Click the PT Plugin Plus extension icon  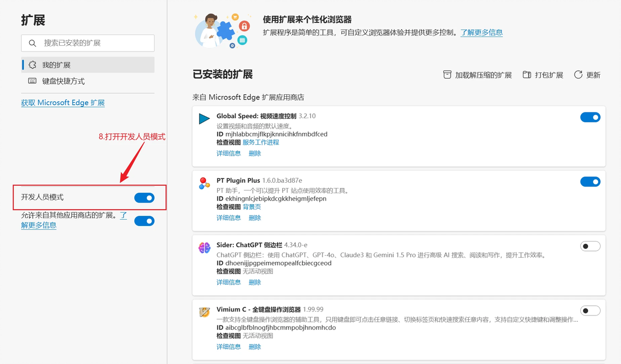(x=204, y=183)
